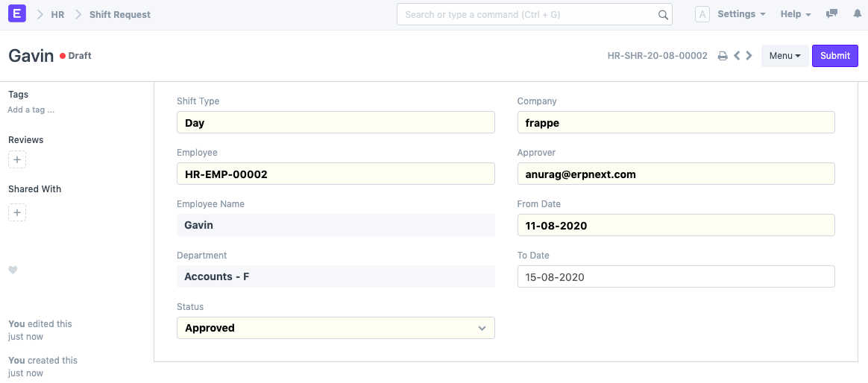Add a review with plus button
Viewport: 868px width, 383px height.
tap(18, 159)
